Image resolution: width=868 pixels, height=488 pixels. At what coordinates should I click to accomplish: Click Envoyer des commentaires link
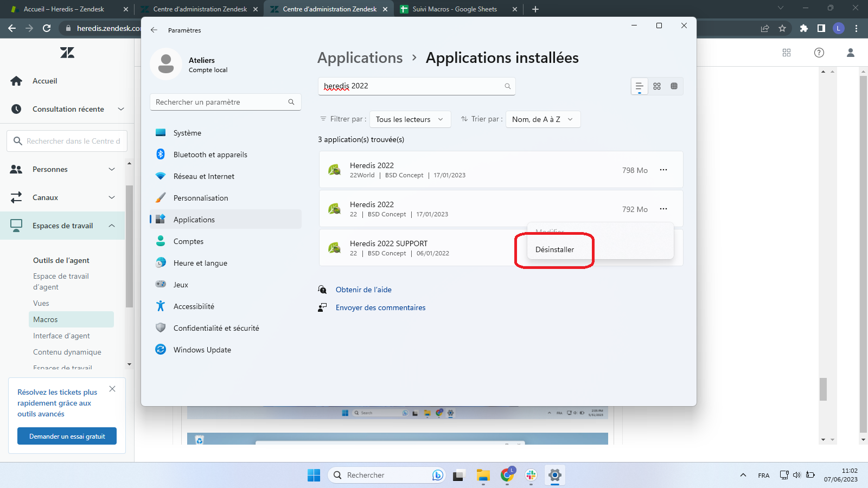coord(380,307)
